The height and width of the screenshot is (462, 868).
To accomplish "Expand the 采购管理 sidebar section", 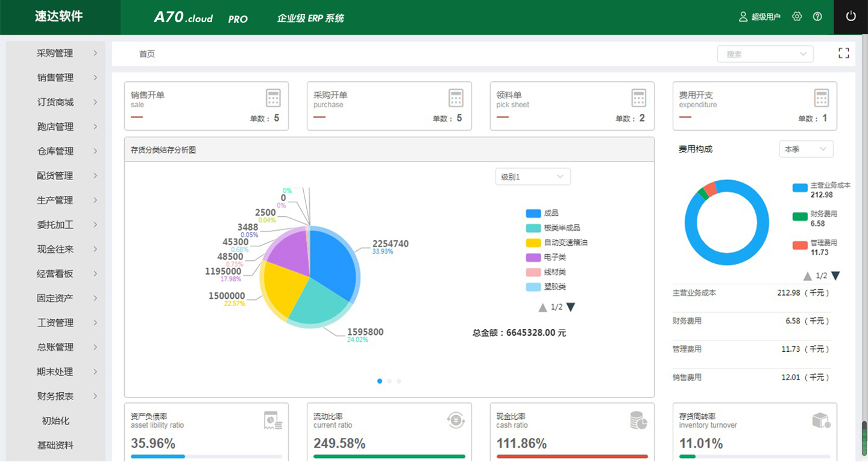I will 55,53.
